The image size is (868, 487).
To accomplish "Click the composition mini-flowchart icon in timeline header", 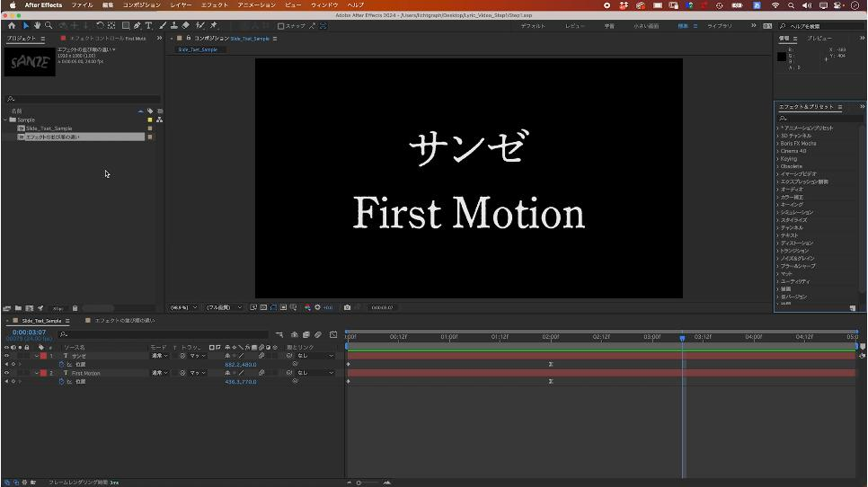I will pyautogui.click(x=279, y=334).
